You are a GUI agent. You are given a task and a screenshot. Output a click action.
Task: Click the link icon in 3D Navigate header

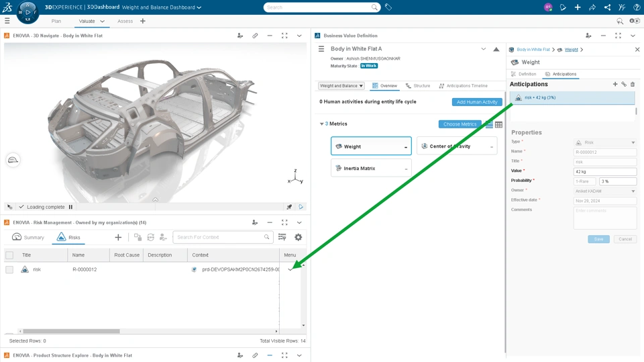pyautogui.click(x=255, y=36)
